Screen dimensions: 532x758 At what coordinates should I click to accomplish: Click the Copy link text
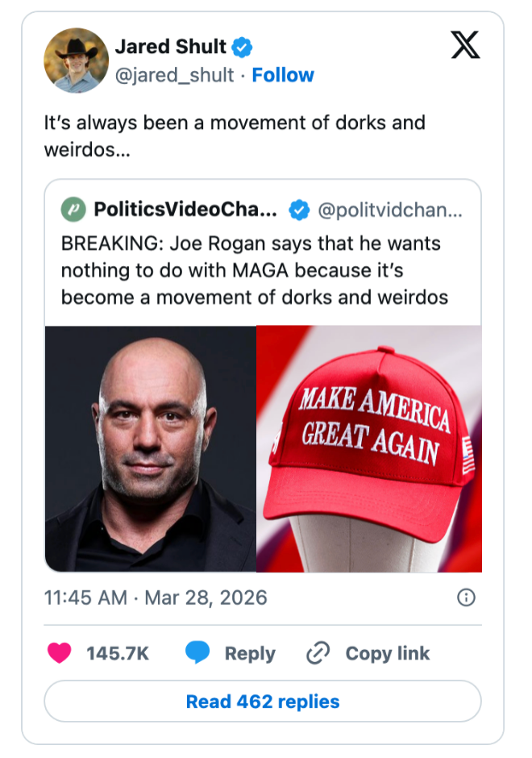coord(388,653)
